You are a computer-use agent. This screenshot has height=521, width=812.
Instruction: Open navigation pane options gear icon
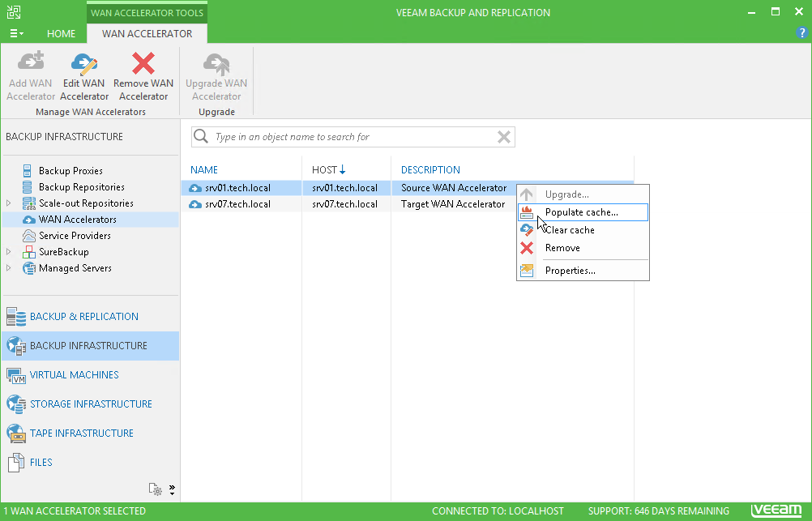point(156,489)
